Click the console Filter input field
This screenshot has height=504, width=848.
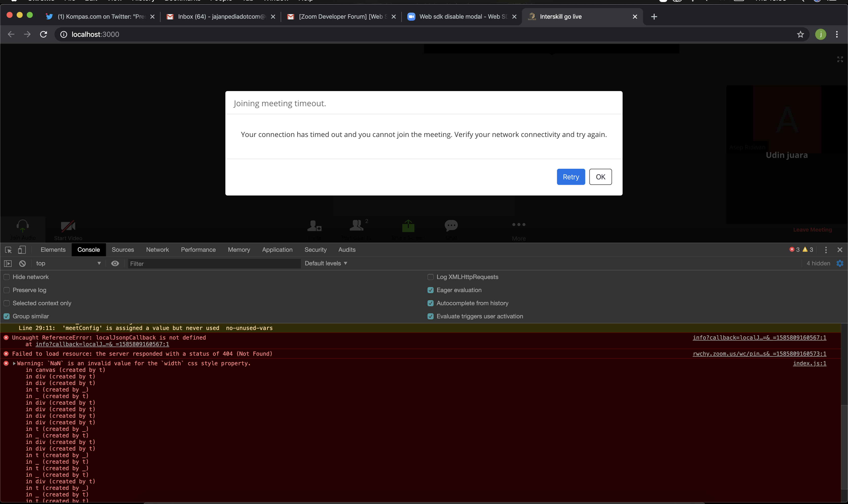214,264
